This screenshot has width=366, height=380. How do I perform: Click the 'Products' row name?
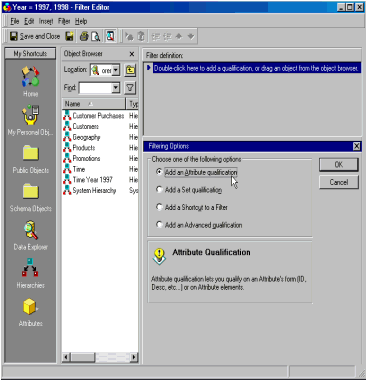coord(84,148)
